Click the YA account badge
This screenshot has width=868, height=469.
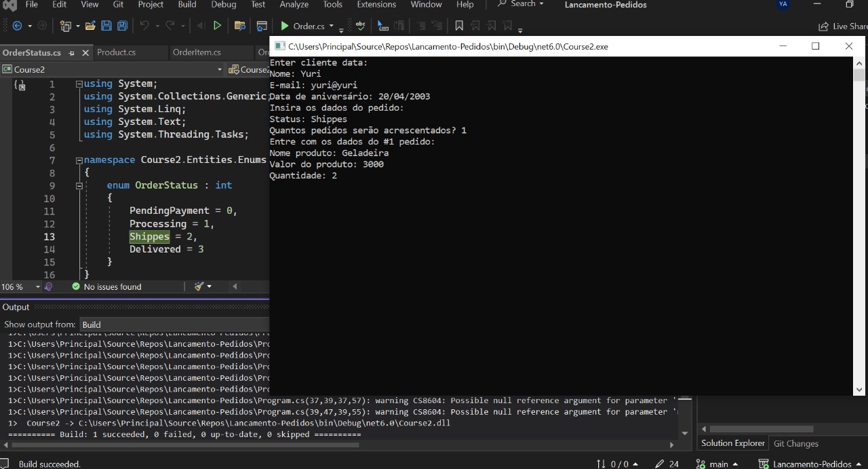(783, 4)
